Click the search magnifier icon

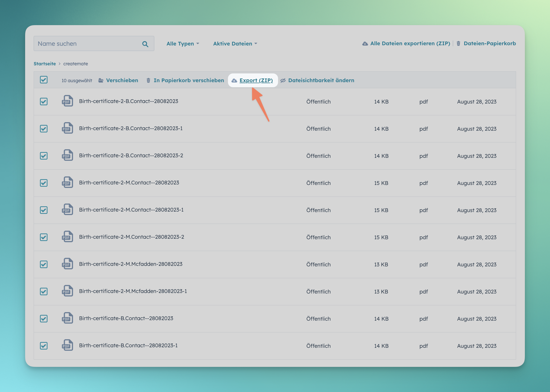click(145, 43)
